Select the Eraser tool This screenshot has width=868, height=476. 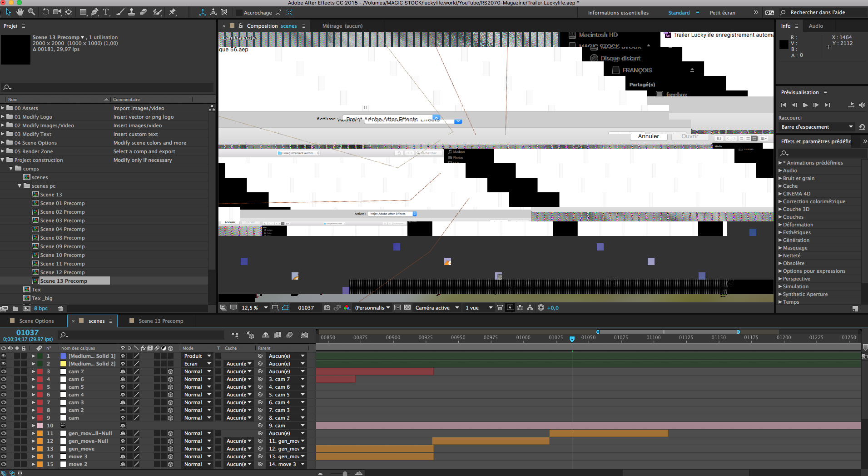click(143, 12)
